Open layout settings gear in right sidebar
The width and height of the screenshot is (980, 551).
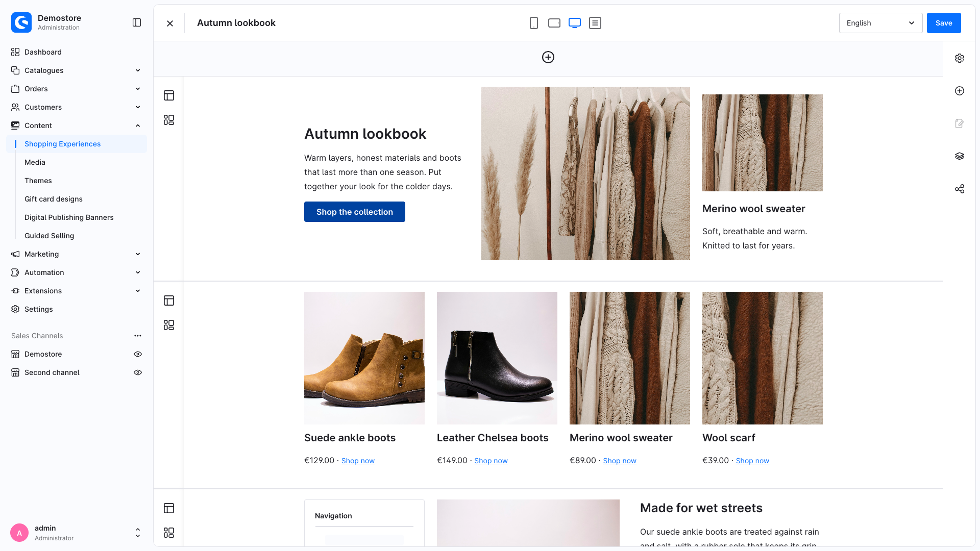(x=960, y=58)
